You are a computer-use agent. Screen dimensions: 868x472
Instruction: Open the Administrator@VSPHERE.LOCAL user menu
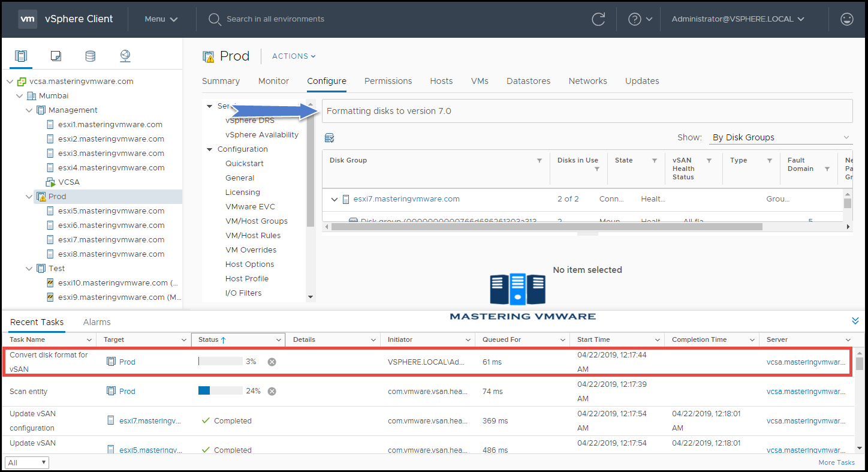[x=737, y=19]
